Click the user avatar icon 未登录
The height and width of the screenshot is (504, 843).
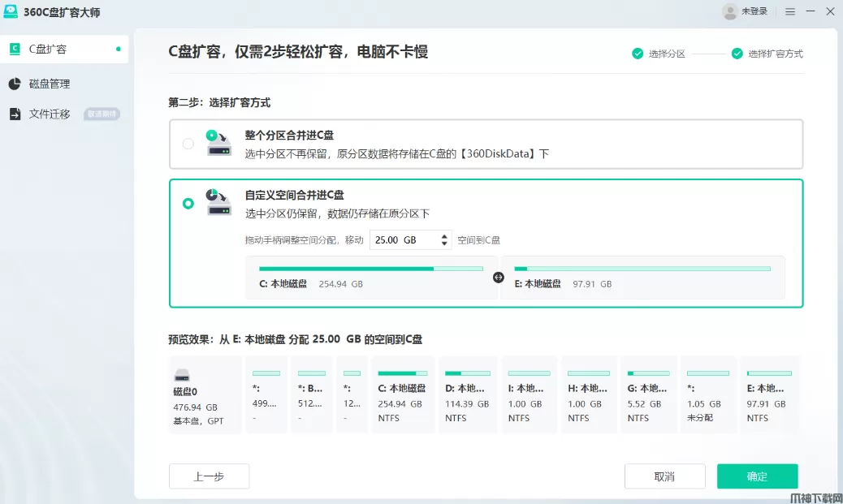pos(729,11)
